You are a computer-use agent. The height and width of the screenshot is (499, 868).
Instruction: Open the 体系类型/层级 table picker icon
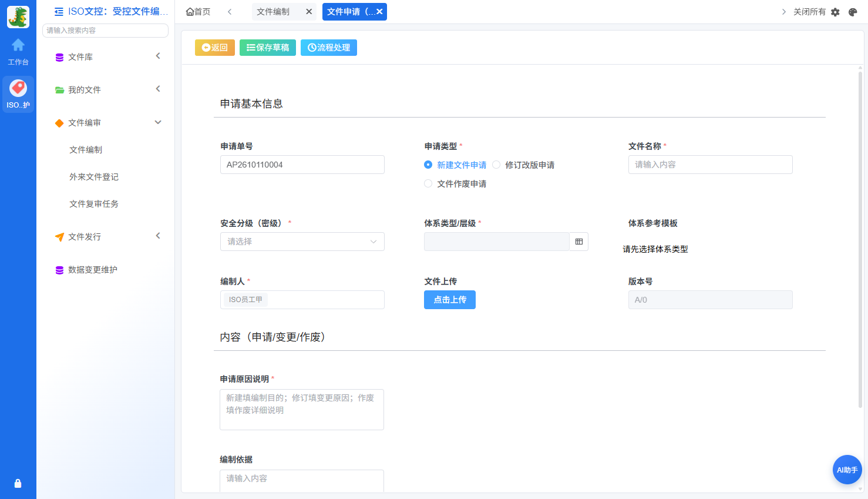(579, 242)
